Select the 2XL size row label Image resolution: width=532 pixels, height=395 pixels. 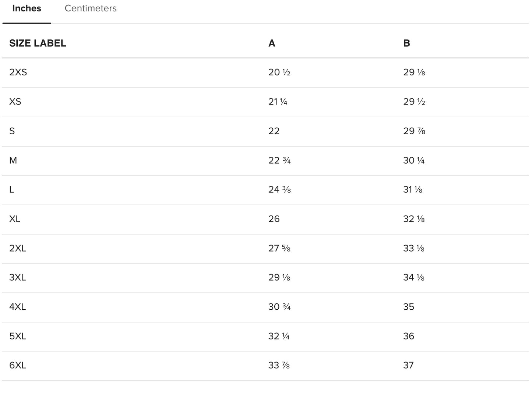pos(18,249)
